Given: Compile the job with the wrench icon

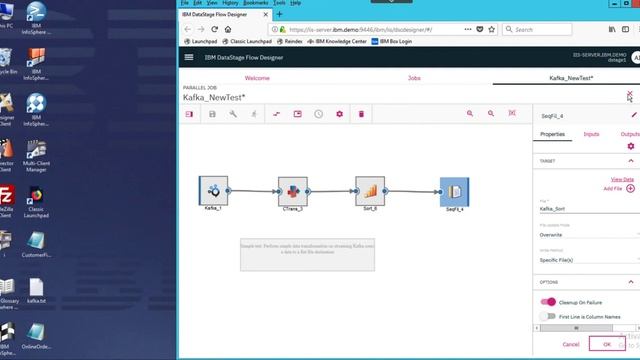Looking at the screenshot, I should (233, 114).
